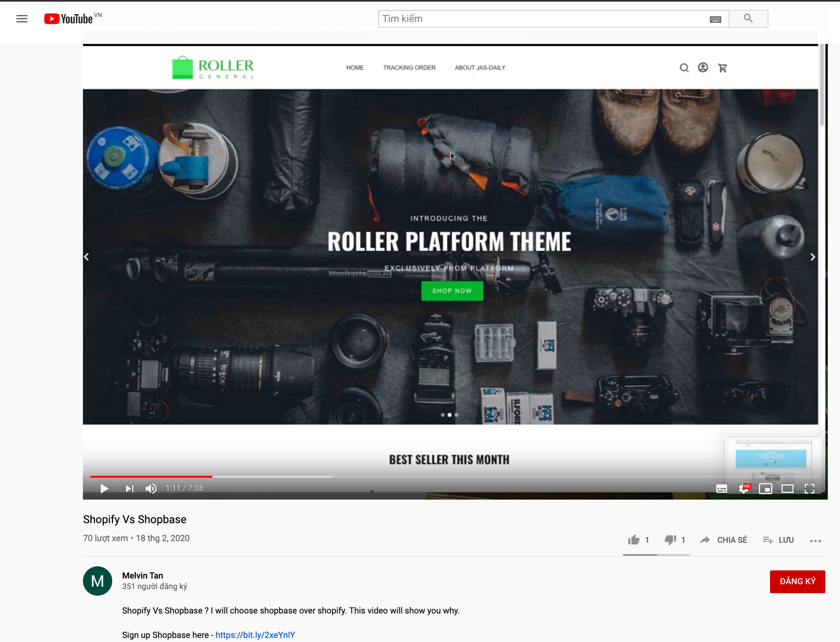The height and width of the screenshot is (642, 840).
Task: Enable miniplayer mode
Action: tap(766, 489)
